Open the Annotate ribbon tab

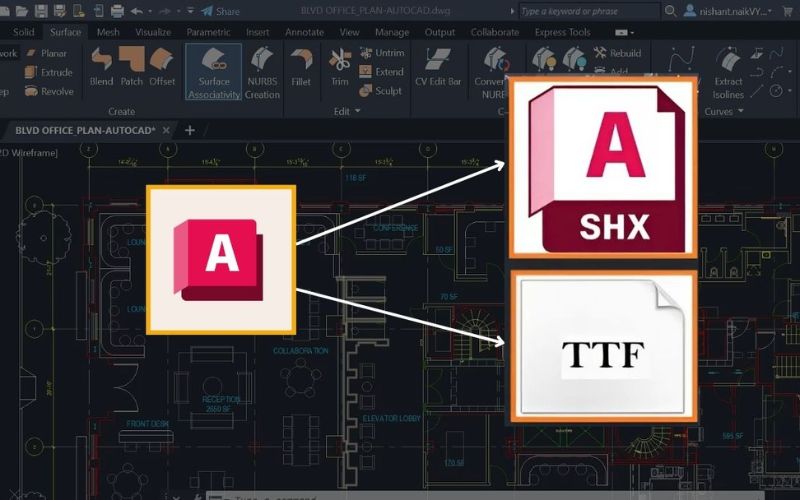pos(305,32)
